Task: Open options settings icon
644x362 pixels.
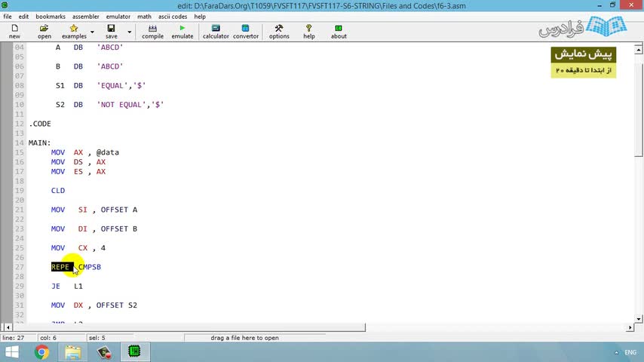Action: click(279, 31)
